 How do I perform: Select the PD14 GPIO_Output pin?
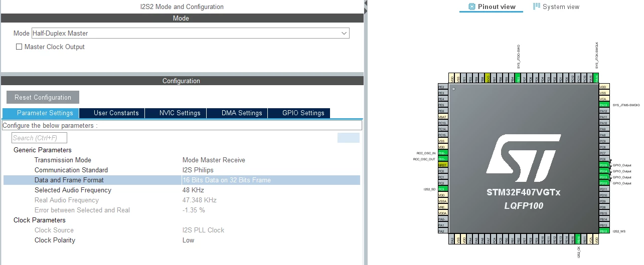604,171
